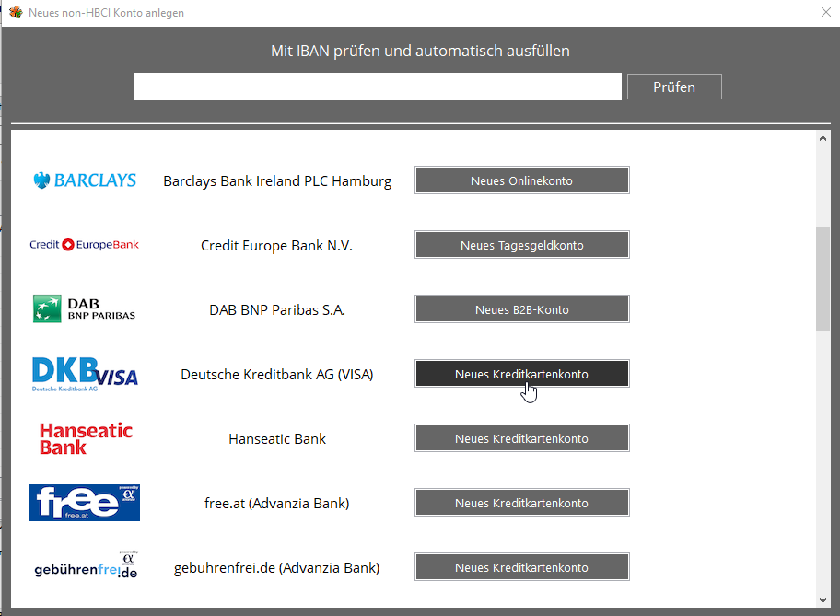This screenshot has width=840, height=616.
Task: Select the Hanseatic Bank name label
Action: coord(277,438)
